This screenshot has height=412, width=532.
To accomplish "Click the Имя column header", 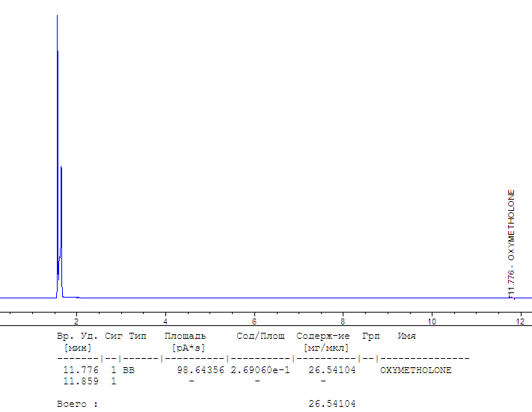I will tap(406, 336).
